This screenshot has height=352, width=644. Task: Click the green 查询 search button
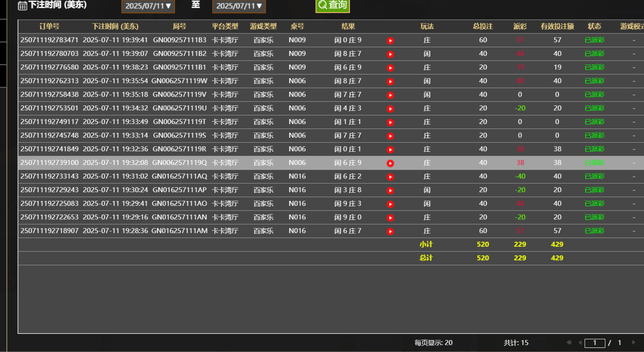[333, 5]
